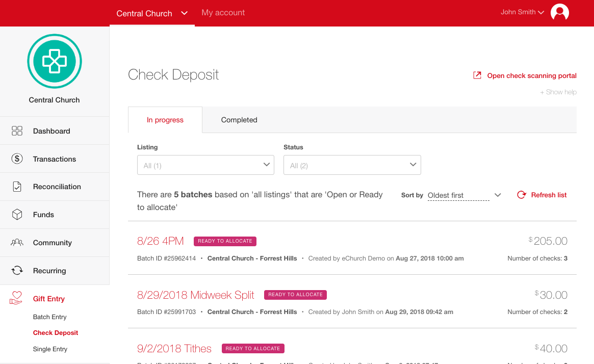Viewport: 594px width, 364px height.
Task: Open check scanning portal link
Action: click(x=531, y=75)
